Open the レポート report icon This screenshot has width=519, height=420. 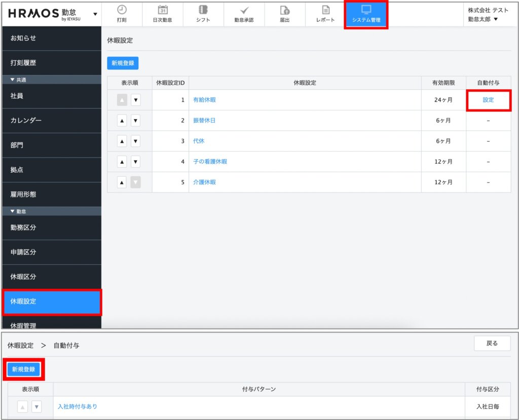(325, 10)
